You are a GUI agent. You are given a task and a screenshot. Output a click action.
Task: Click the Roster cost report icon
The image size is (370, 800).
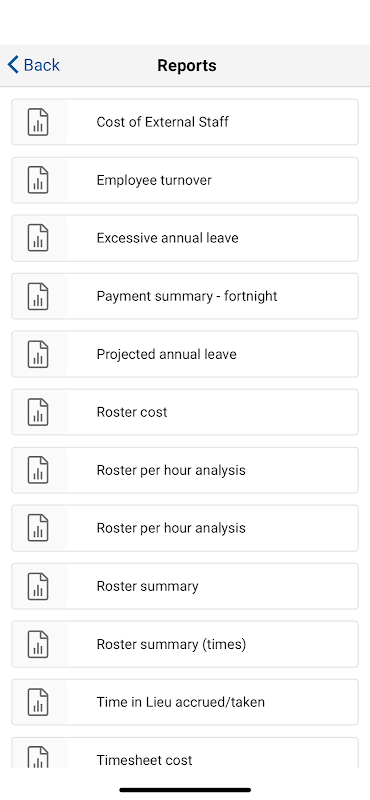click(38, 412)
